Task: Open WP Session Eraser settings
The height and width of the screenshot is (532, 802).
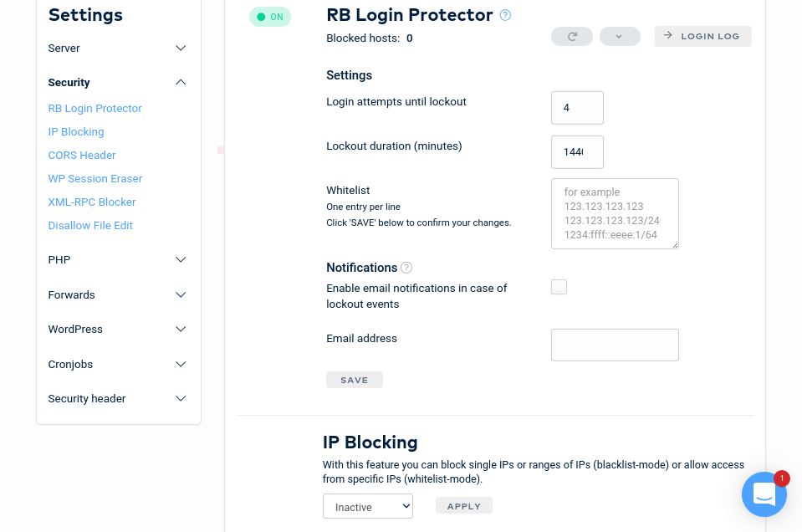Action: [95, 179]
